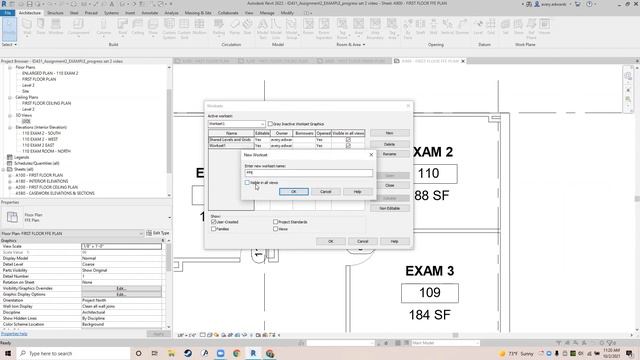Collapse the 3D Views tree node
Screen dimensions: 640x360
click(x=10, y=116)
